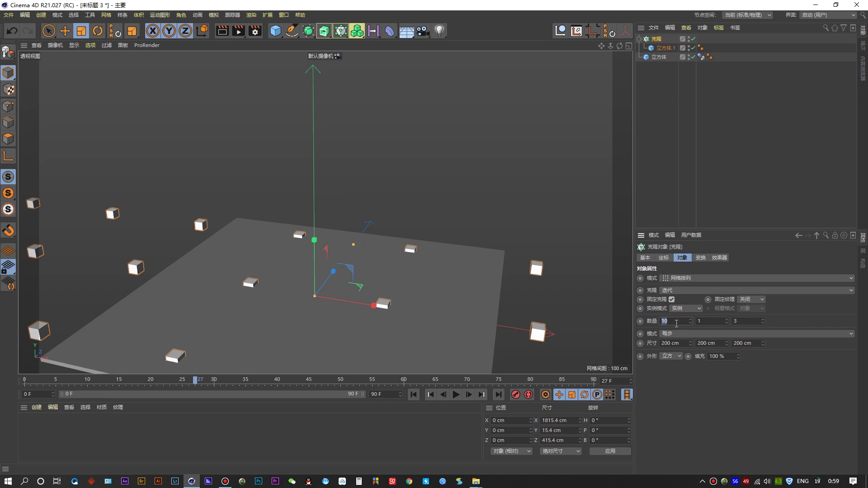The height and width of the screenshot is (488, 868).
Task: Click the 数量 first count input field
Action: tap(674, 321)
